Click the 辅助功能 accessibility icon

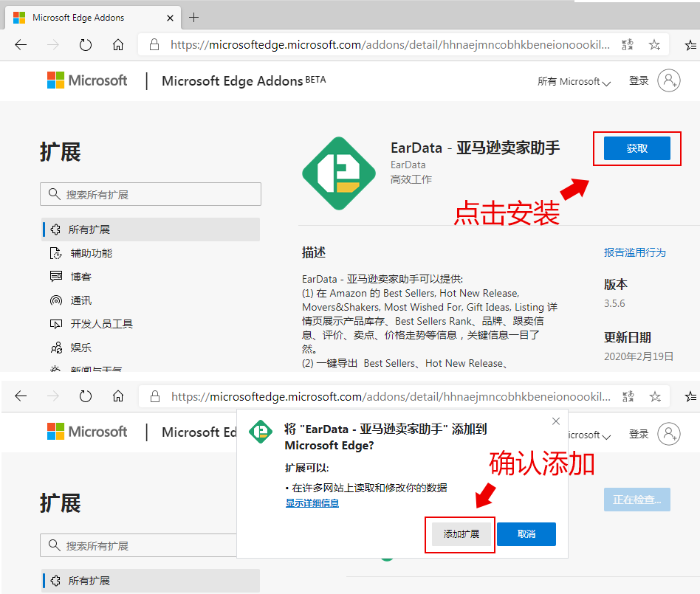(x=56, y=253)
